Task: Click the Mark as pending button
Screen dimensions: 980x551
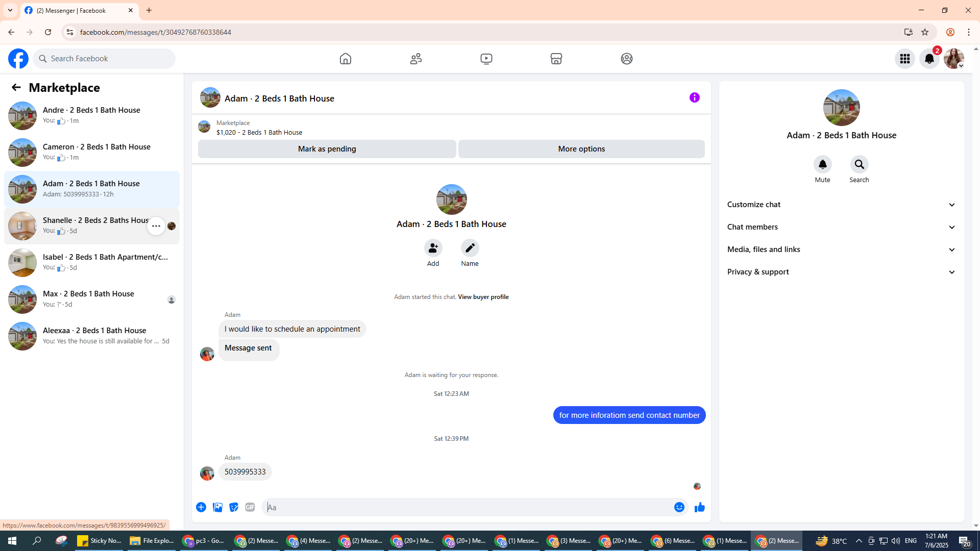Action: (327, 149)
